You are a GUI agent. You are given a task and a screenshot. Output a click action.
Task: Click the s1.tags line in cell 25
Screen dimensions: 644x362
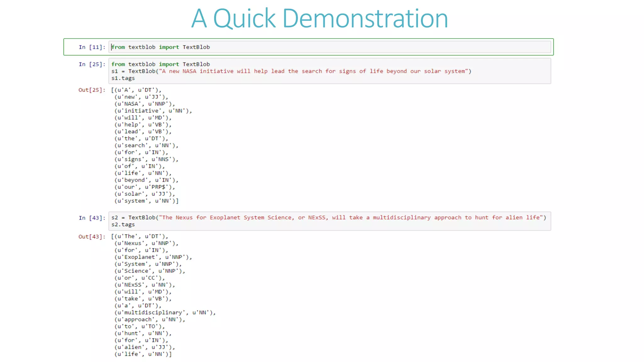pos(123,78)
